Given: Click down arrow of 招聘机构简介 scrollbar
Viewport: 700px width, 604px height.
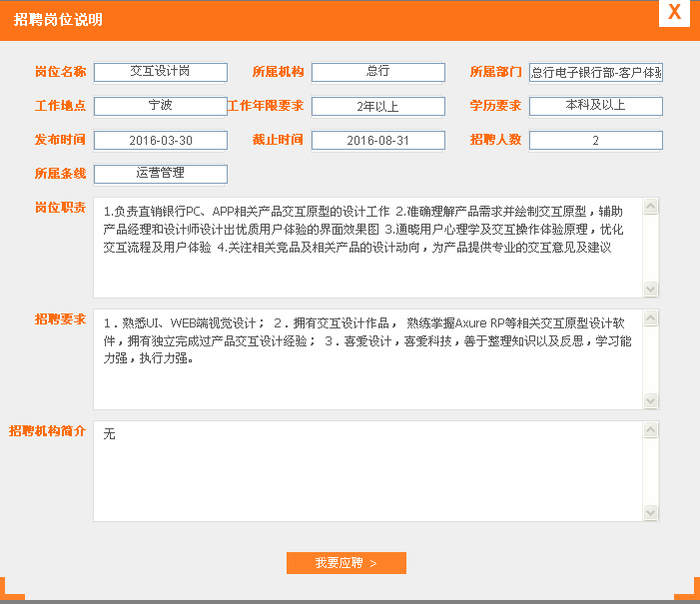Looking at the screenshot, I should [651, 512].
